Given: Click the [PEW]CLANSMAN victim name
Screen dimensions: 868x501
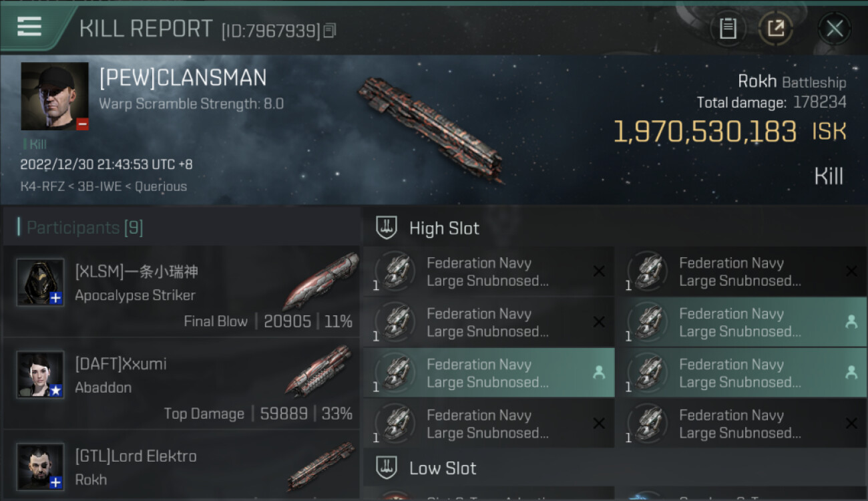Looking at the screenshot, I should [x=183, y=78].
